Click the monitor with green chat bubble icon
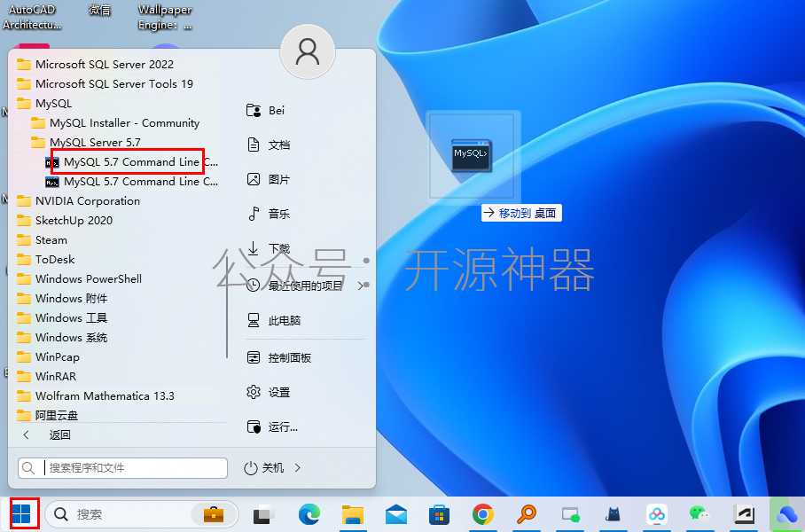 (x=570, y=514)
